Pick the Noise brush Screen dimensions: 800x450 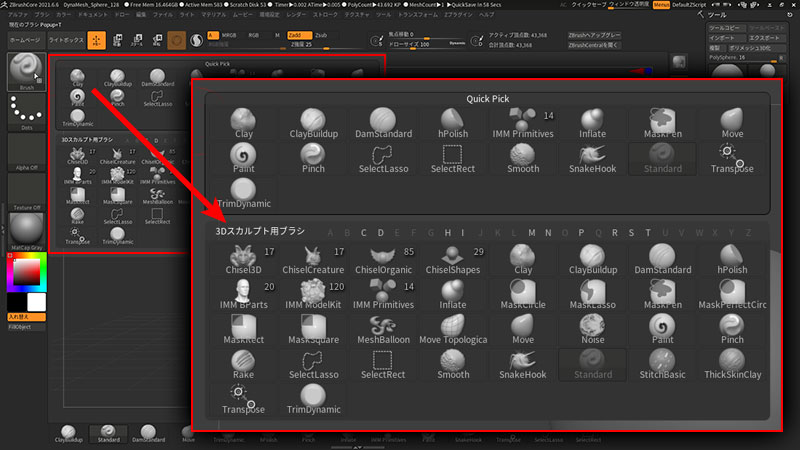592,330
